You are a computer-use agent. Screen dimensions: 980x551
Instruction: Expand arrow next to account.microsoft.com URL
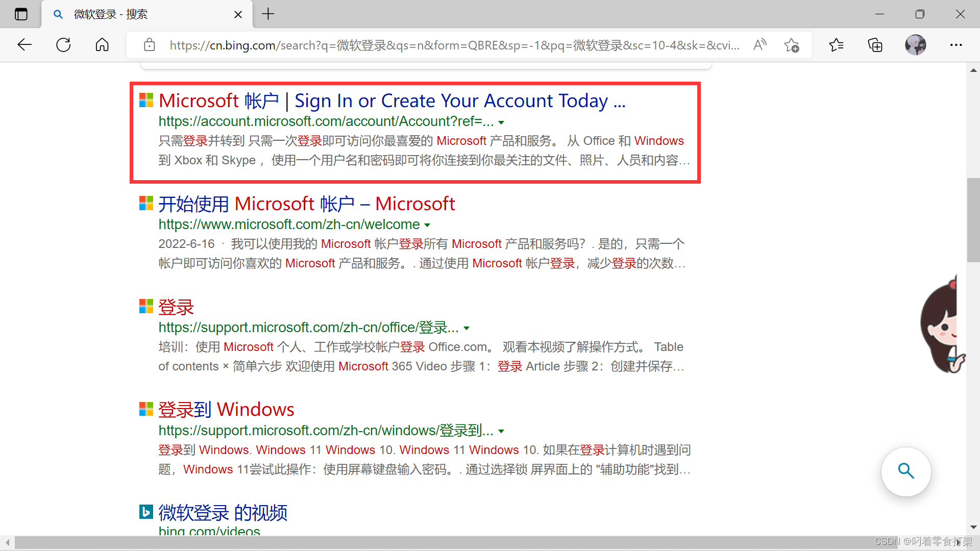(x=501, y=122)
